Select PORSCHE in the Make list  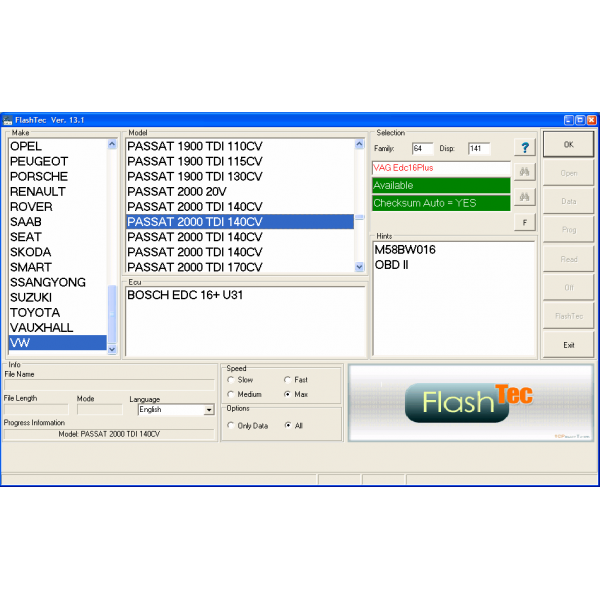[57, 176]
